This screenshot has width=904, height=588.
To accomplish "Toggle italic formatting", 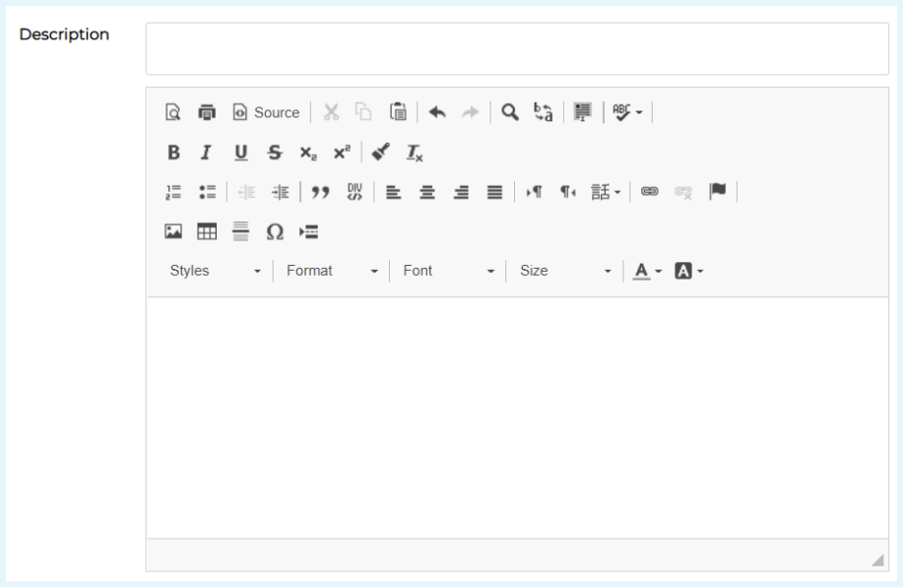I will point(207,153).
